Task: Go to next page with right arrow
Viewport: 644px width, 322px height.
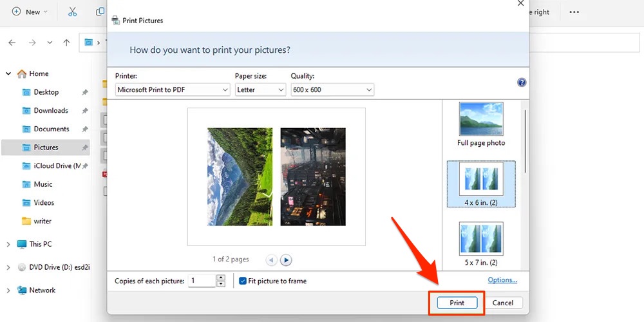Action: pos(287,260)
